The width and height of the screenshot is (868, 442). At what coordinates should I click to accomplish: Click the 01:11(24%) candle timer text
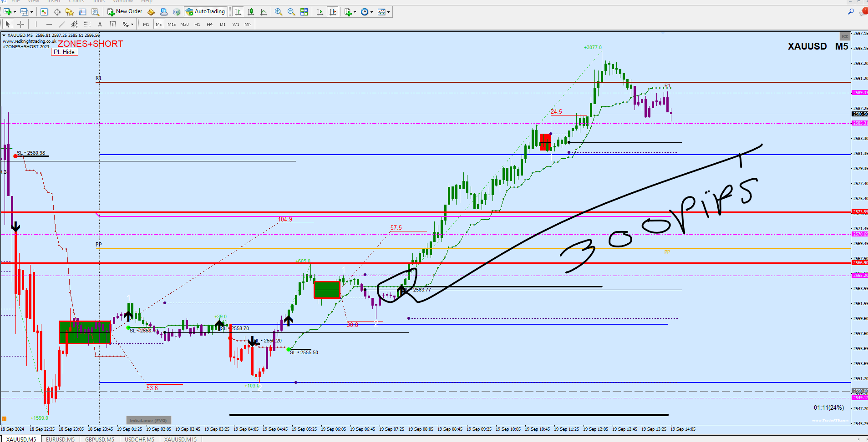[829, 407]
